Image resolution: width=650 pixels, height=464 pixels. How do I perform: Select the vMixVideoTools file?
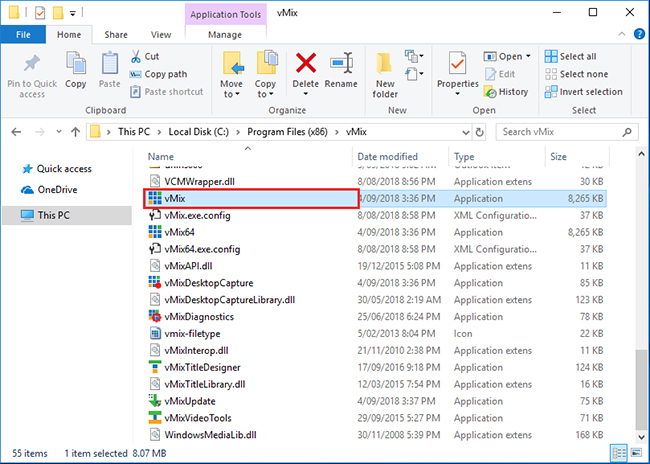199,418
